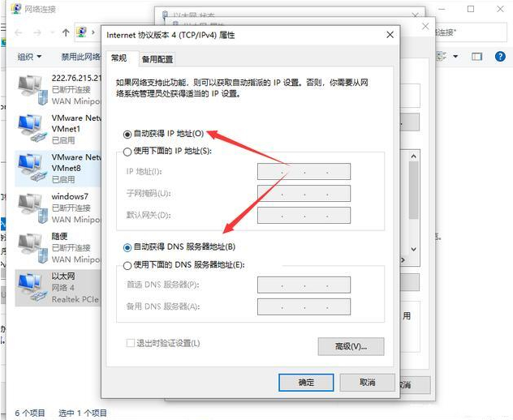Select 使用下面的 IP 地址 radio button
The width and height of the screenshot is (513, 420).
tap(127, 152)
